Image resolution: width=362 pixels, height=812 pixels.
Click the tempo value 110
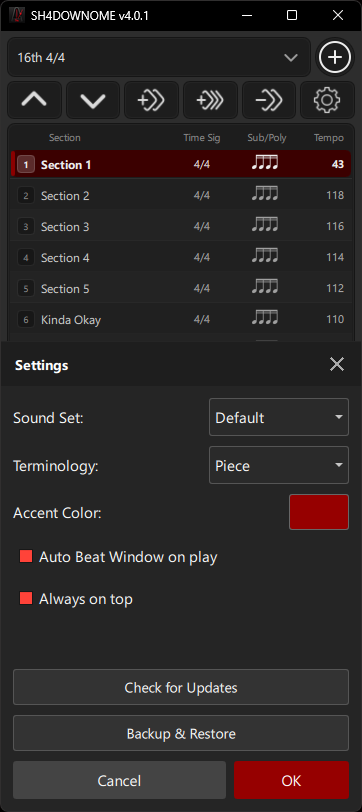335,319
